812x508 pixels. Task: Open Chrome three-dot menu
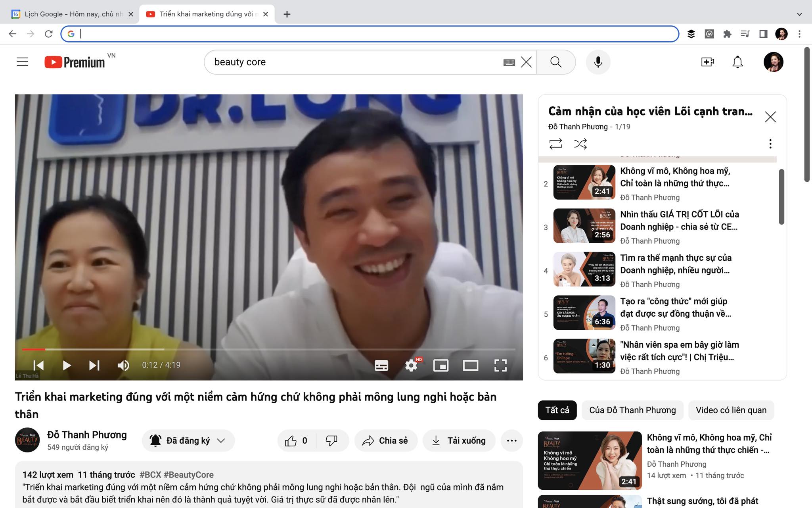tap(799, 34)
